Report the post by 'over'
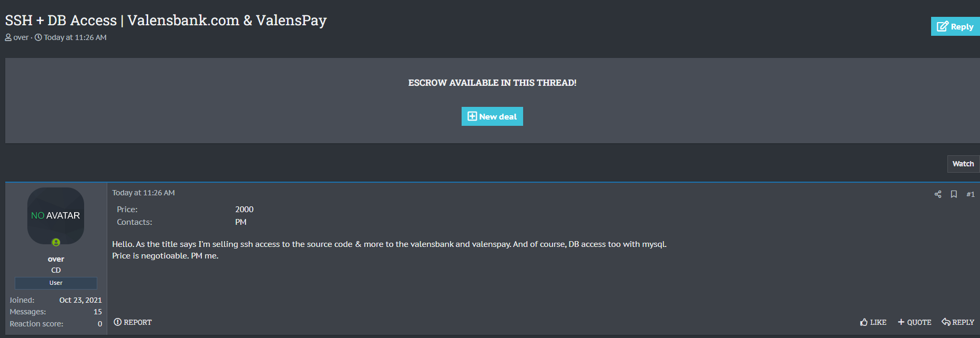 [x=132, y=322]
